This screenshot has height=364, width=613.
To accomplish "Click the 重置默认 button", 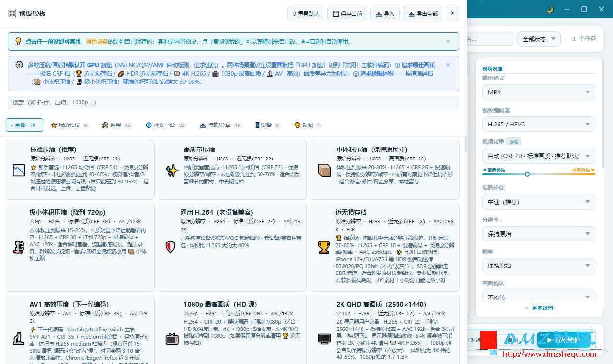I will (x=306, y=14).
